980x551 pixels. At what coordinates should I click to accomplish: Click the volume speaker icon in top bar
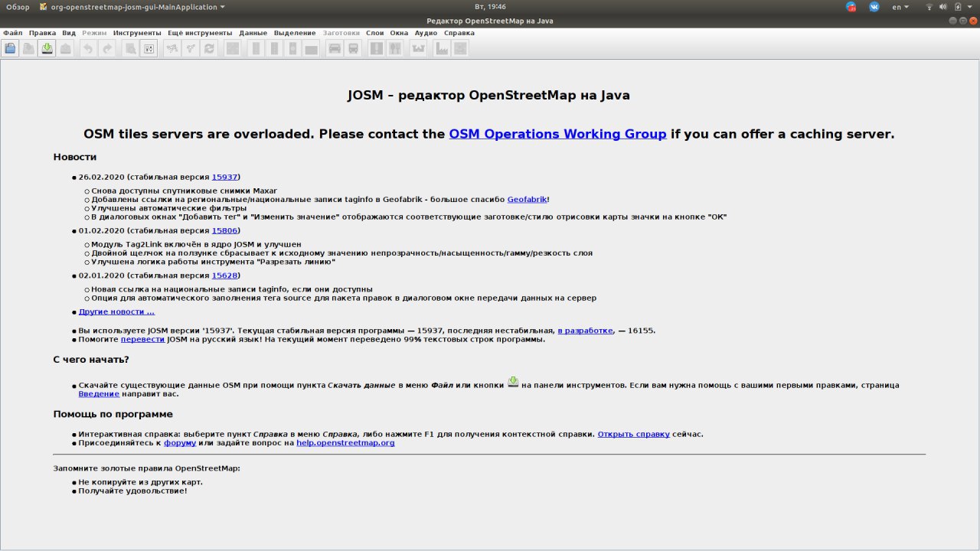[944, 7]
